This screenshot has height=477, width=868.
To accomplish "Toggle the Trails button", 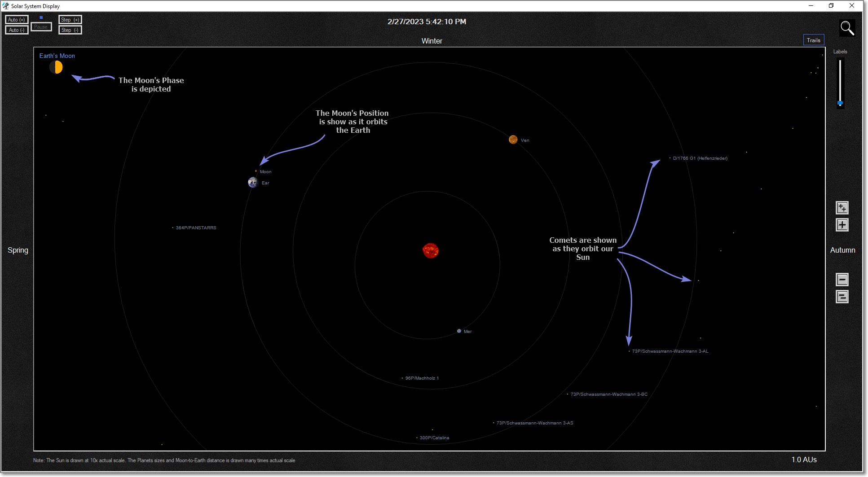I will point(813,40).
